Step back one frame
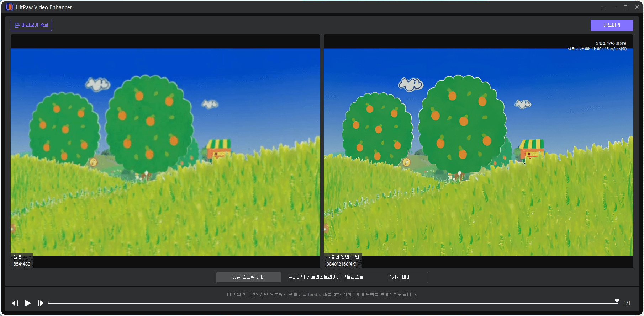Image resolution: width=644 pixels, height=316 pixels. point(15,303)
